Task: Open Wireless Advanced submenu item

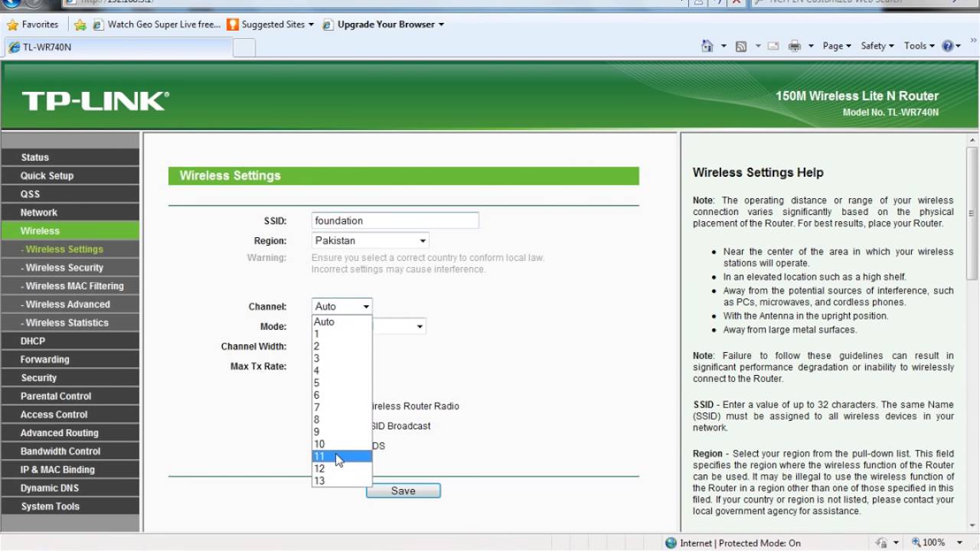Action: click(x=70, y=304)
